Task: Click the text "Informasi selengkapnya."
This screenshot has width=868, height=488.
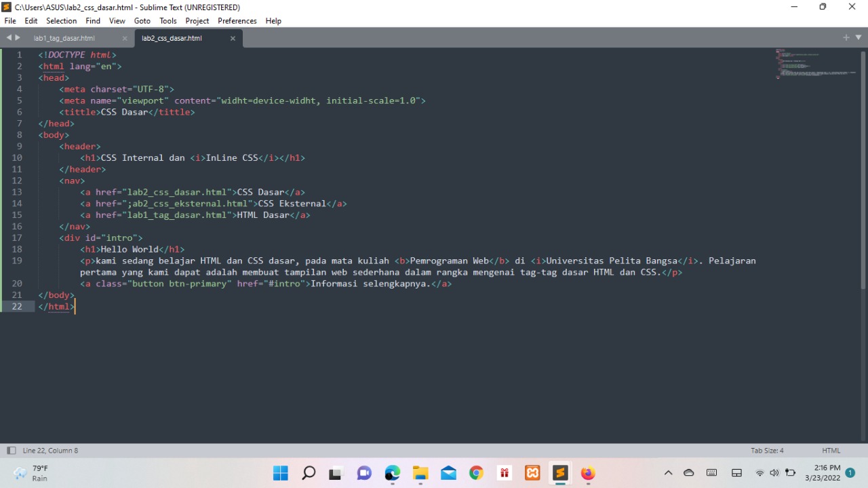Action: pos(371,284)
